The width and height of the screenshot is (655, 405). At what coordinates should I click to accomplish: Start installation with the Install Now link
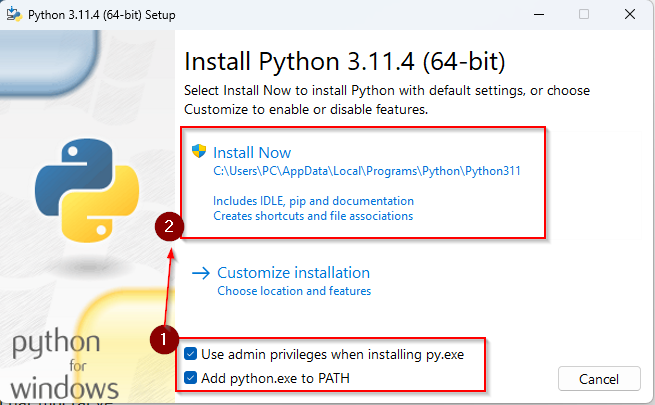coord(252,153)
